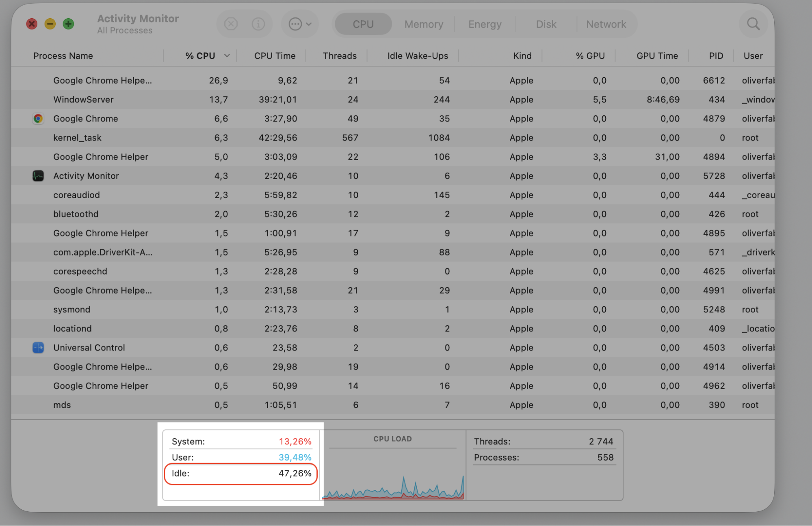This screenshot has height=526, width=812.
Task: Select Google Chrome Helper with PID 4991
Action: click(393, 290)
